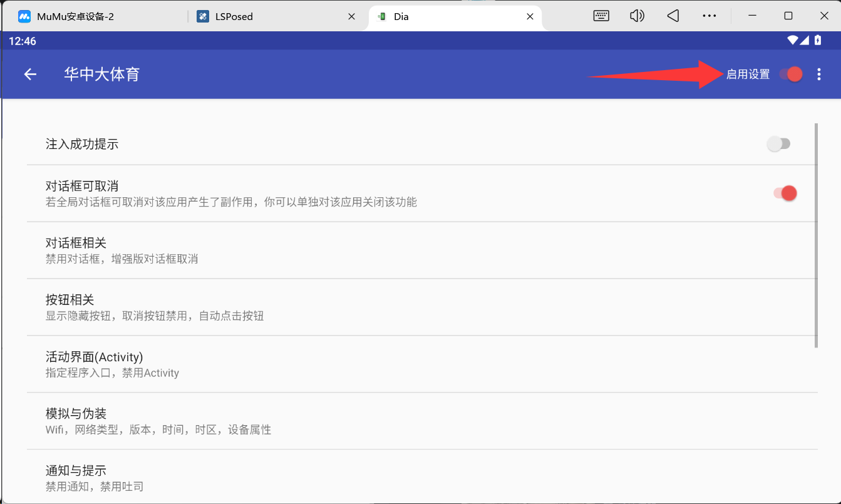Click the Wi-Fi status bar icon

click(793, 41)
